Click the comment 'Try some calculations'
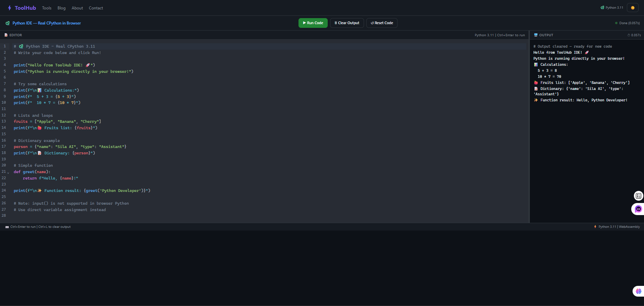 [40, 84]
